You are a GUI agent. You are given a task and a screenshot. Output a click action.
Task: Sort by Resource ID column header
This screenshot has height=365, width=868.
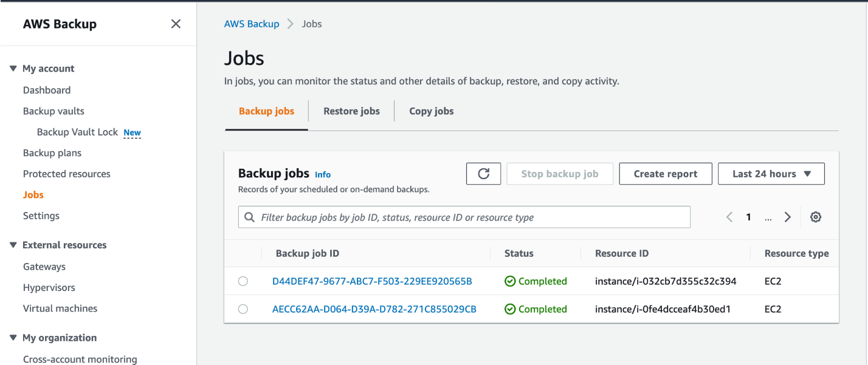[622, 253]
